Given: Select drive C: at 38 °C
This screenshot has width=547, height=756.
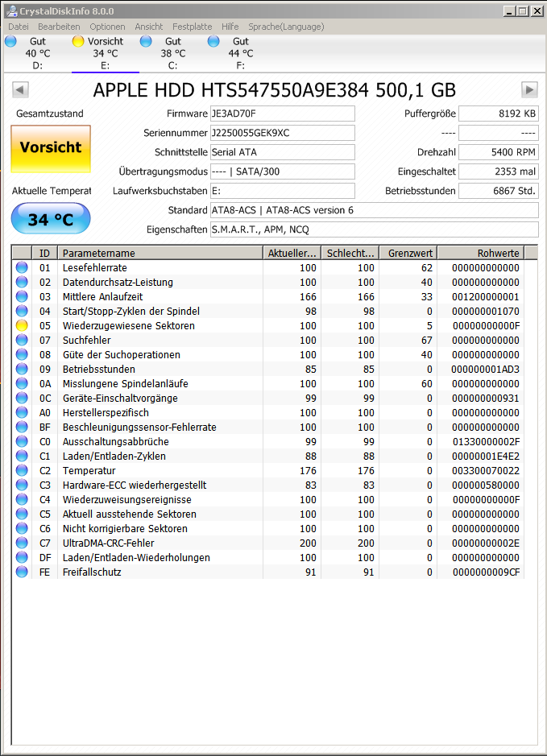Looking at the screenshot, I should click(x=172, y=53).
